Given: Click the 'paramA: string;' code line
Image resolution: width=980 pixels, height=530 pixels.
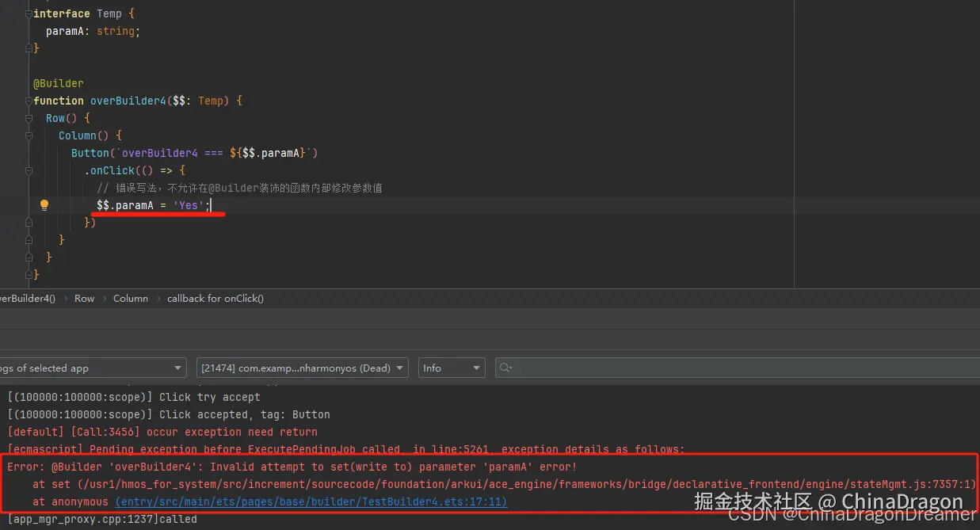Looking at the screenshot, I should tap(93, 31).
